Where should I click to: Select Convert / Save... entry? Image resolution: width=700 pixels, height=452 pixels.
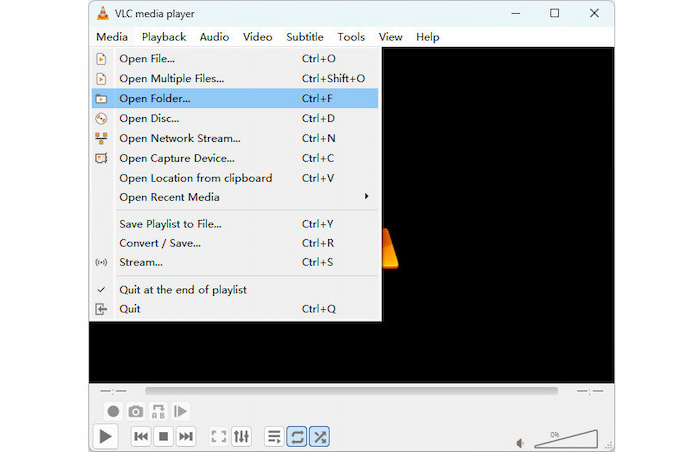coord(235,243)
